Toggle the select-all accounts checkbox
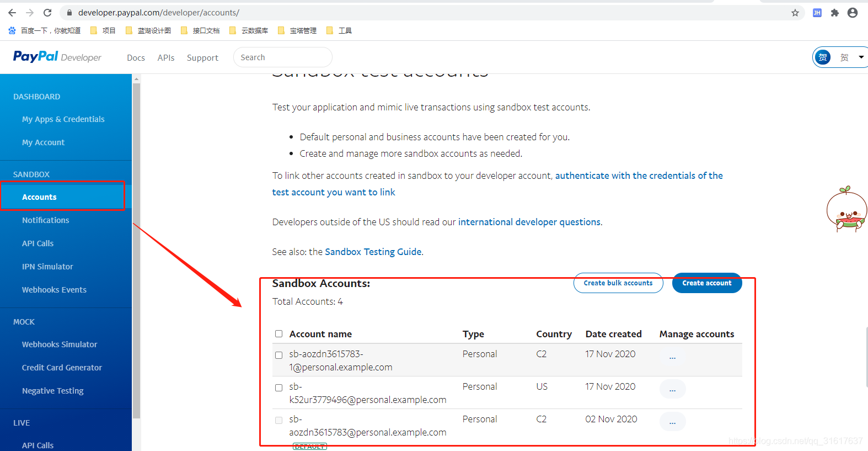 [x=278, y=334]
